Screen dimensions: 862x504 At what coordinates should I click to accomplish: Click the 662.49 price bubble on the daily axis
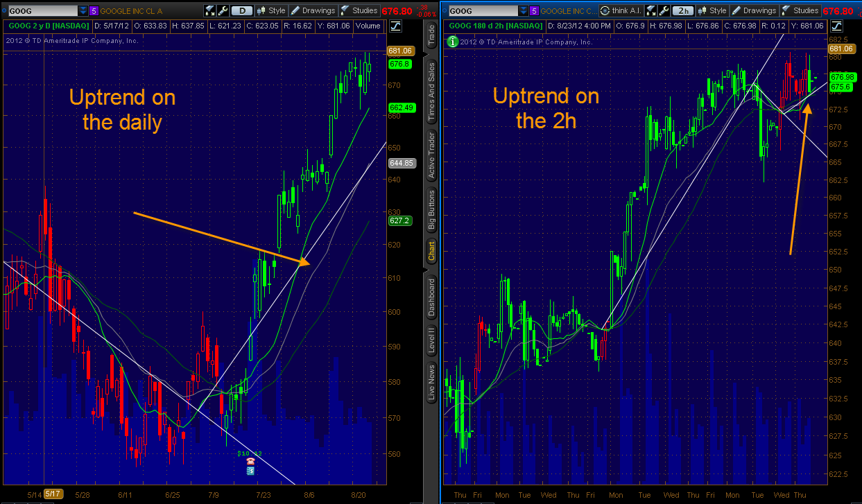(402, 107)
